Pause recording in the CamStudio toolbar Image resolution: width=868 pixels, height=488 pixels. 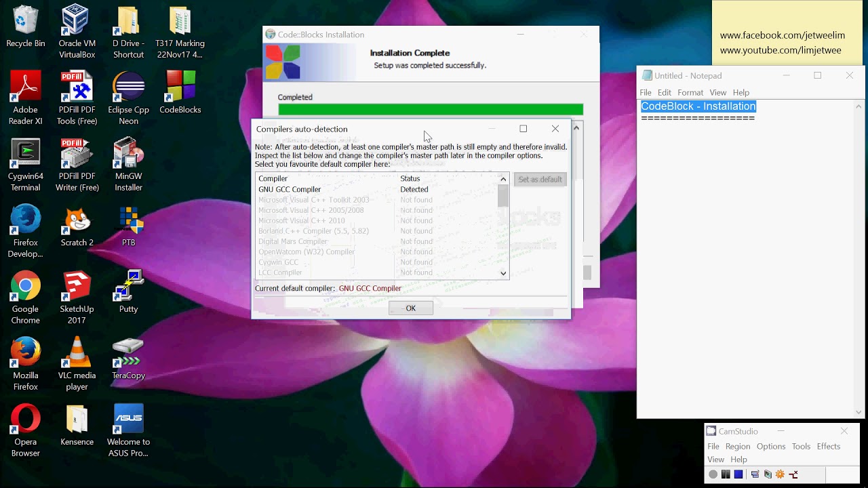coord(726,474)
